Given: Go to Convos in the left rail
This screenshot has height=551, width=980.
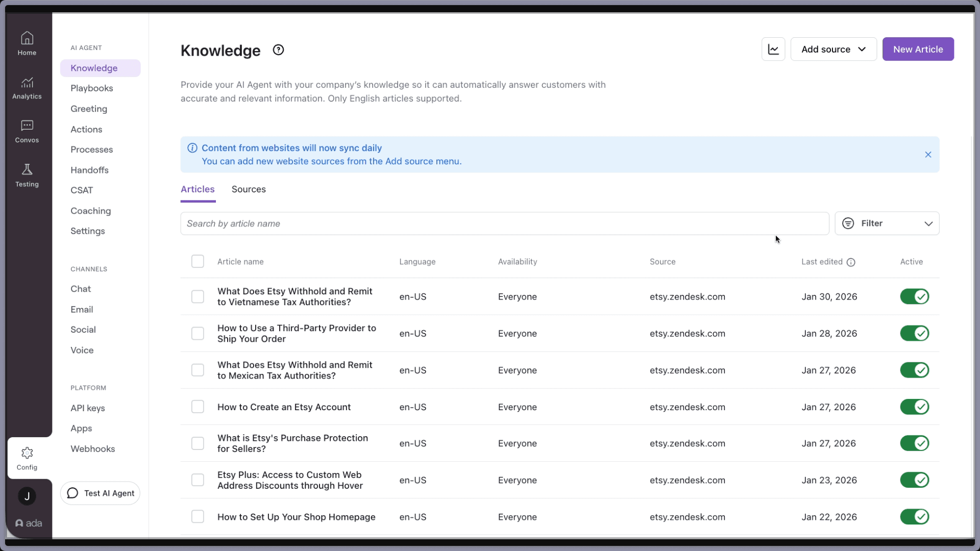Looking at the screenshot, I should click(27, 132).
